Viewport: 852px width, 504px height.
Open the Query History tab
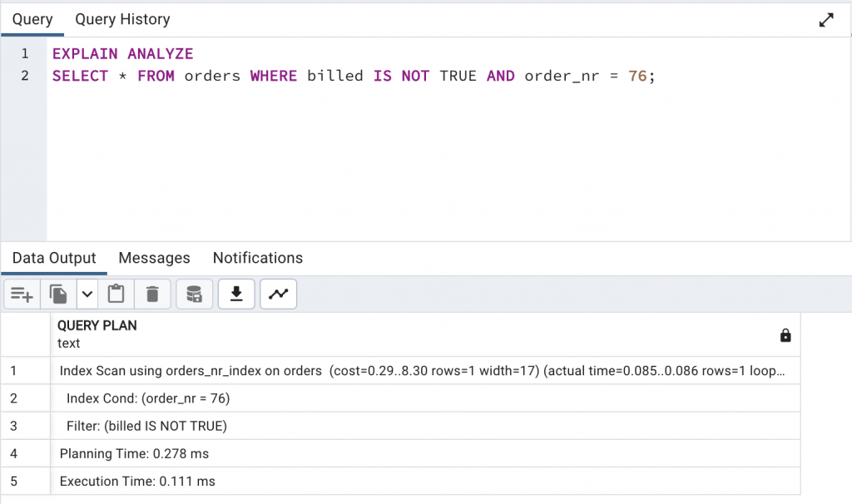[x=122, y=20]
